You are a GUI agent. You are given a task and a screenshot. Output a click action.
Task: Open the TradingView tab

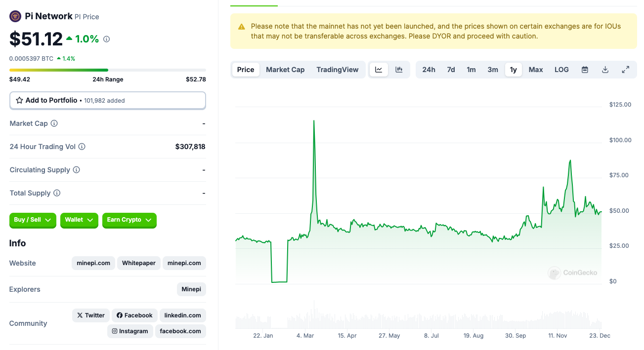[338, 70]
